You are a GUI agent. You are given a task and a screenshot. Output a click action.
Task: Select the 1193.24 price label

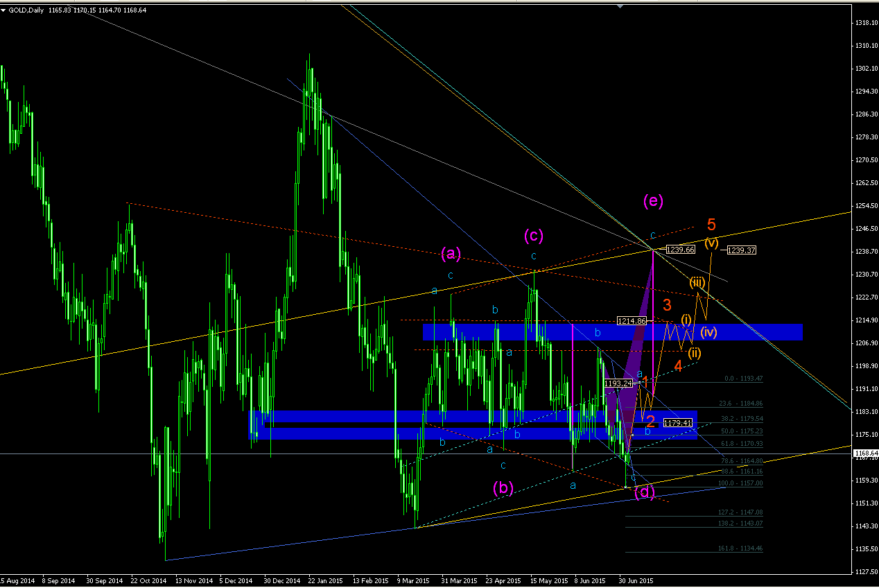[x=618, y=383]
